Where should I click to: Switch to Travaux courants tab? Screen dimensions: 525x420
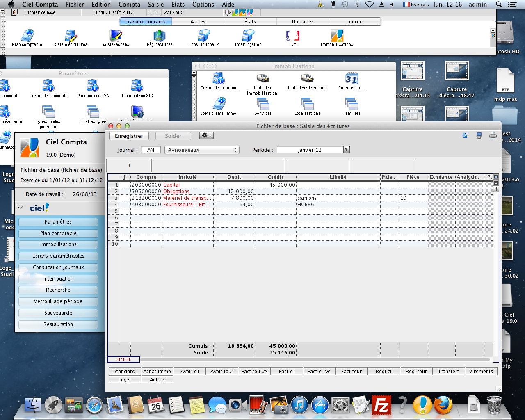click(145, 22)
